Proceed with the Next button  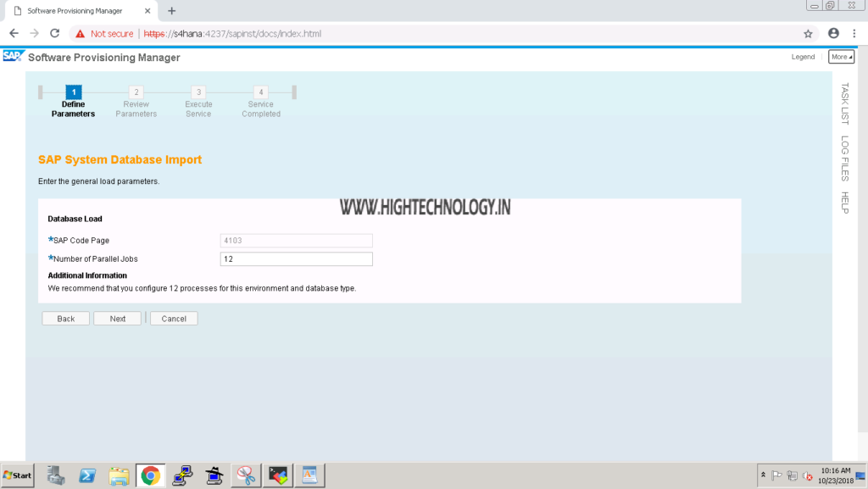pyautogui.click(x=117, y=319)
